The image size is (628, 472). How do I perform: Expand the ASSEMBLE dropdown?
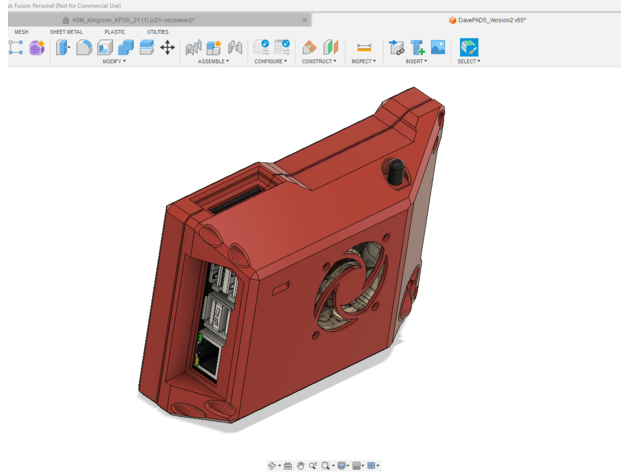click(213, 61)
